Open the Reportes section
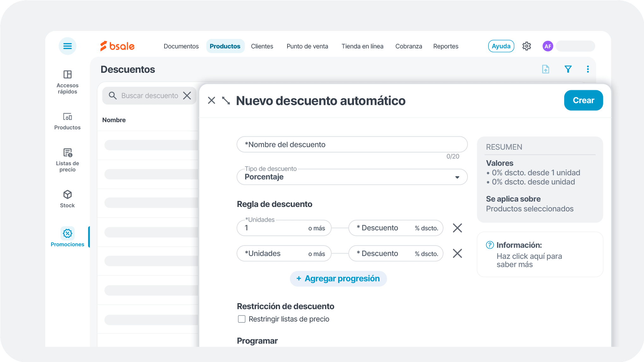This screenshot has height=362, width=644. tap(446, 46)
